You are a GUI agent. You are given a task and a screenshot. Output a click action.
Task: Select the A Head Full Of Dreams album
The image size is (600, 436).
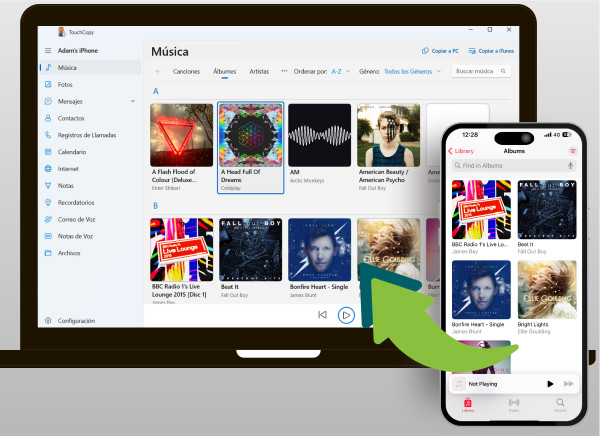(x=251, y=147)
